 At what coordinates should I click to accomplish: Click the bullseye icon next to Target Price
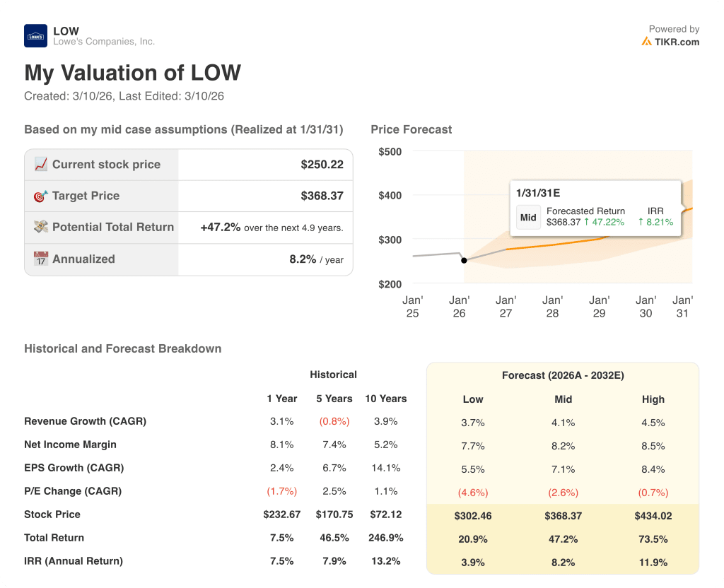coord(41,196)
